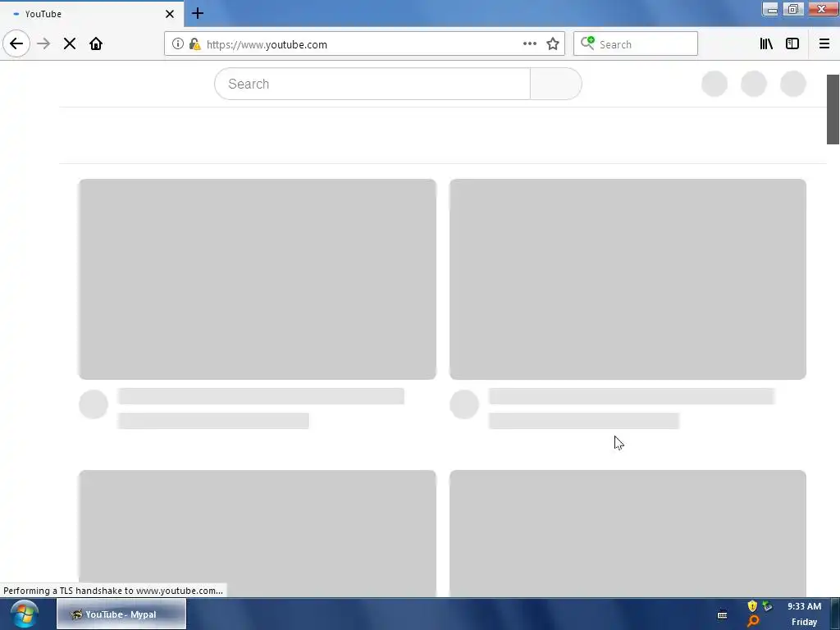Screen dimensions: 840x630
Task: Click the page vertical scrollbar thumb
Action: click(x=833, y=109)
